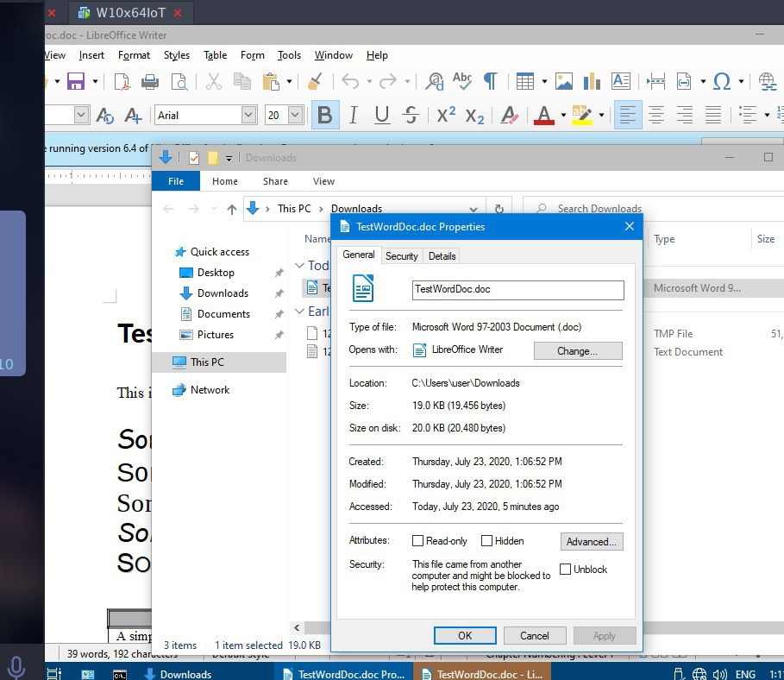Click the Copy icon in Writer toolbar
Image resolution: width=784 pixels, height=680 pixels.
click(242, 81)
